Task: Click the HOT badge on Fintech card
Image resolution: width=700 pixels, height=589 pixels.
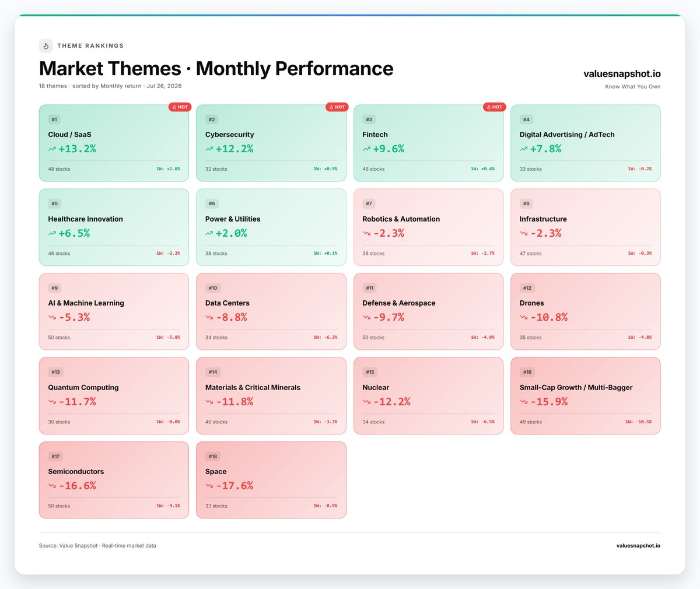Action: [494, 107]
